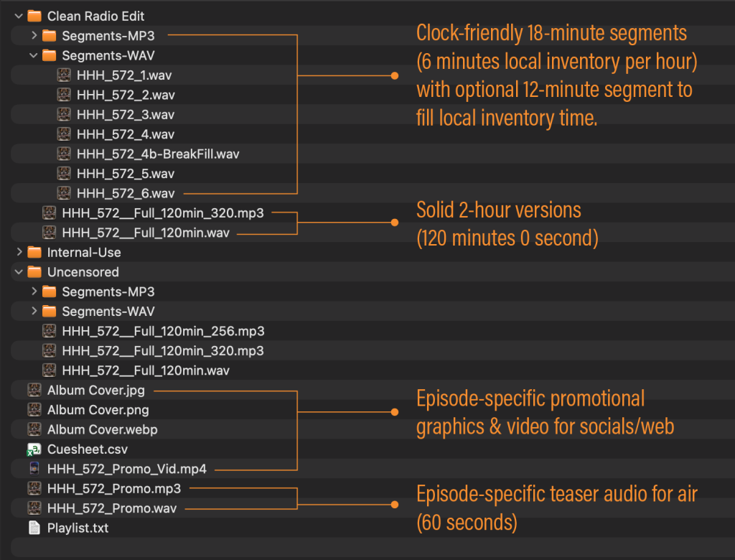The image size is (735, 560).
Task: Select file name HHH_572_3.wav
Action: [x=126, y=114]
